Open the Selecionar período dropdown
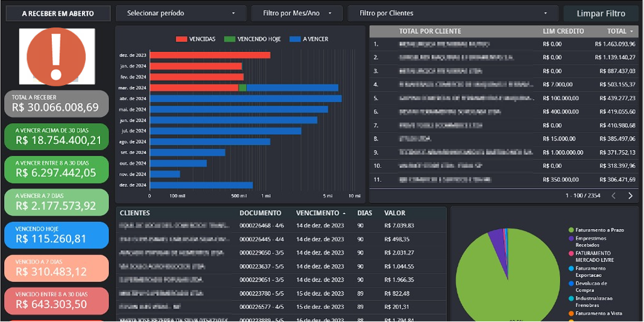644x322 pixels. click(181, 13)
